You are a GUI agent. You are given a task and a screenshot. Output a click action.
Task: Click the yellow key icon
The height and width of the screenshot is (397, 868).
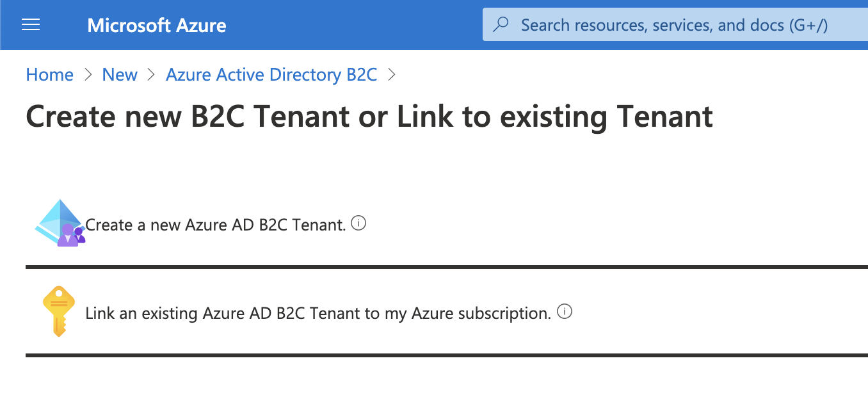[59, 311]
